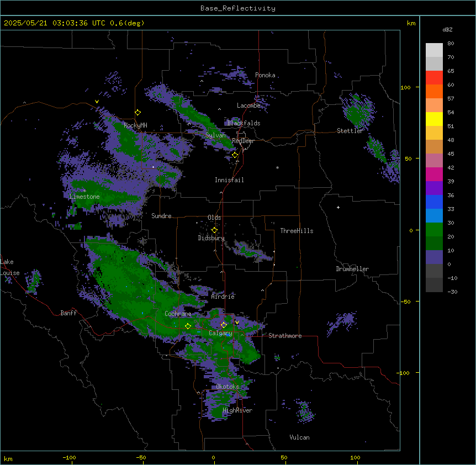Click the Innisfail city label

click(x=229, y=180)
